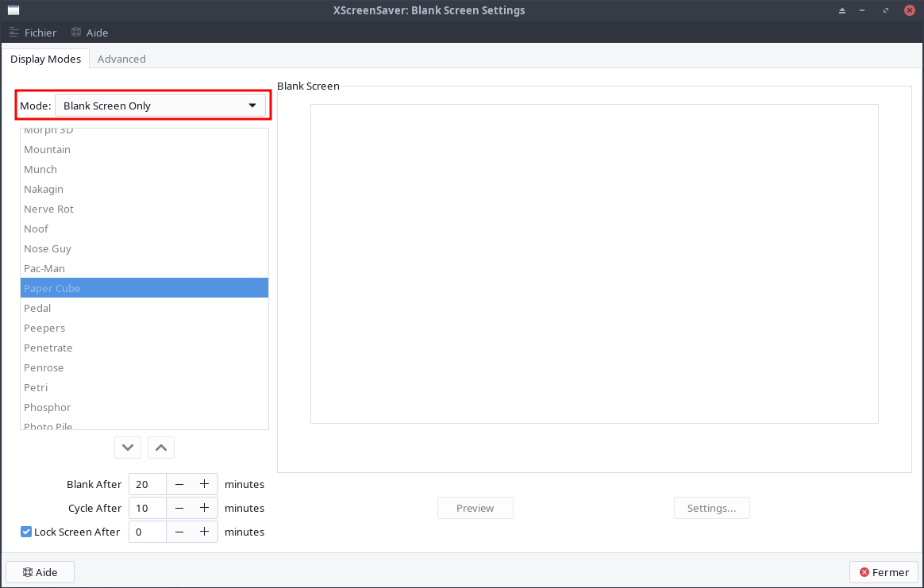Click the Blank After minutes field
The height and width of the screenshot is (588, 924).
[147, 484]
